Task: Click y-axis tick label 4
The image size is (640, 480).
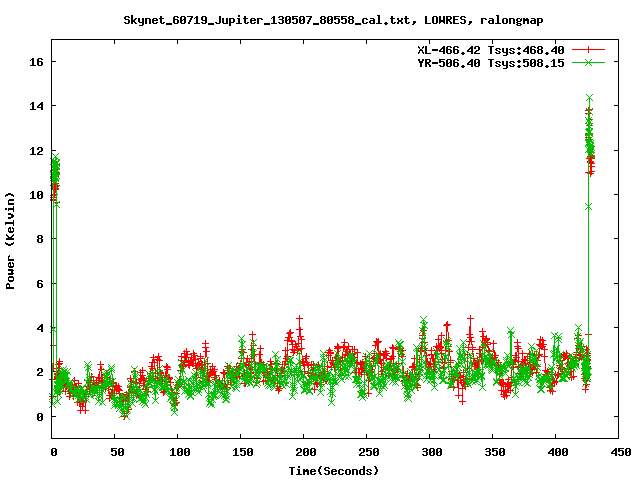Action: [40, 328]
